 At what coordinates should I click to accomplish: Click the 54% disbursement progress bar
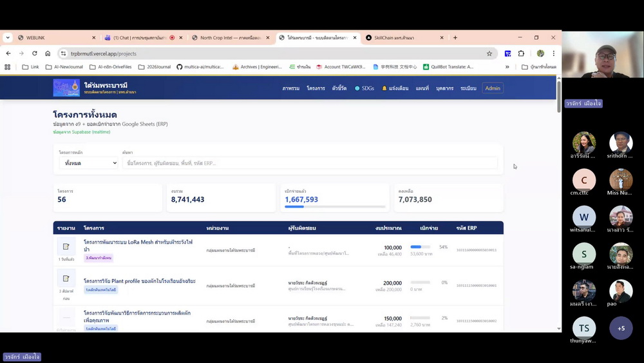[x=421, y=247]
